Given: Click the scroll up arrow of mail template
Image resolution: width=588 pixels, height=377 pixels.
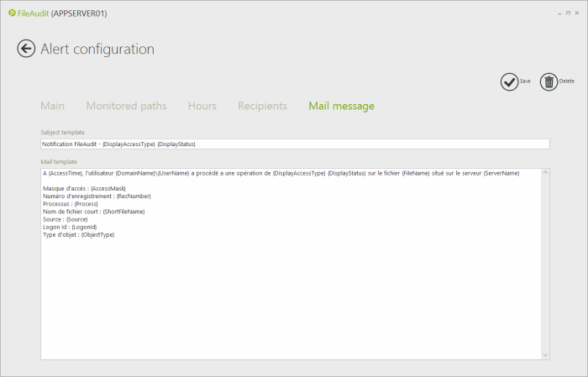Looking at the screenshot, I should pyautogui.click(x=546, y=174).
